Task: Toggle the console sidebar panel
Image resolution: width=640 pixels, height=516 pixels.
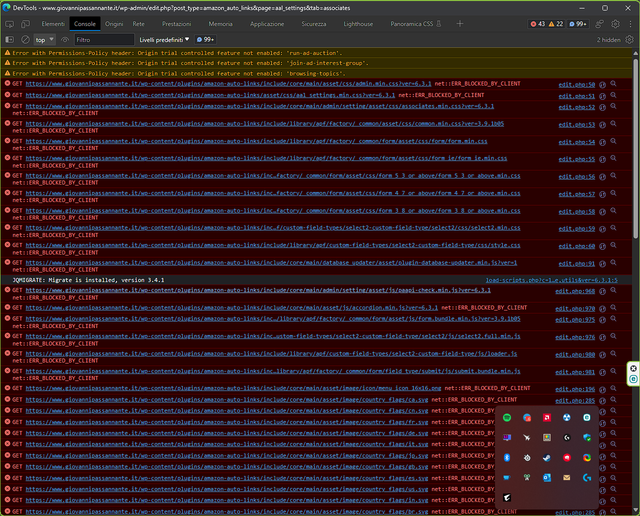Action: pos(9,40)
